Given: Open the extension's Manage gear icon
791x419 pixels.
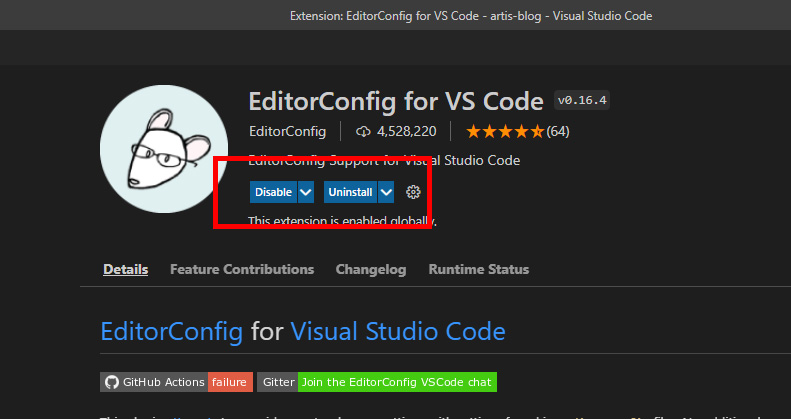Looking at the screenshot, I should [x=413, y=192].
